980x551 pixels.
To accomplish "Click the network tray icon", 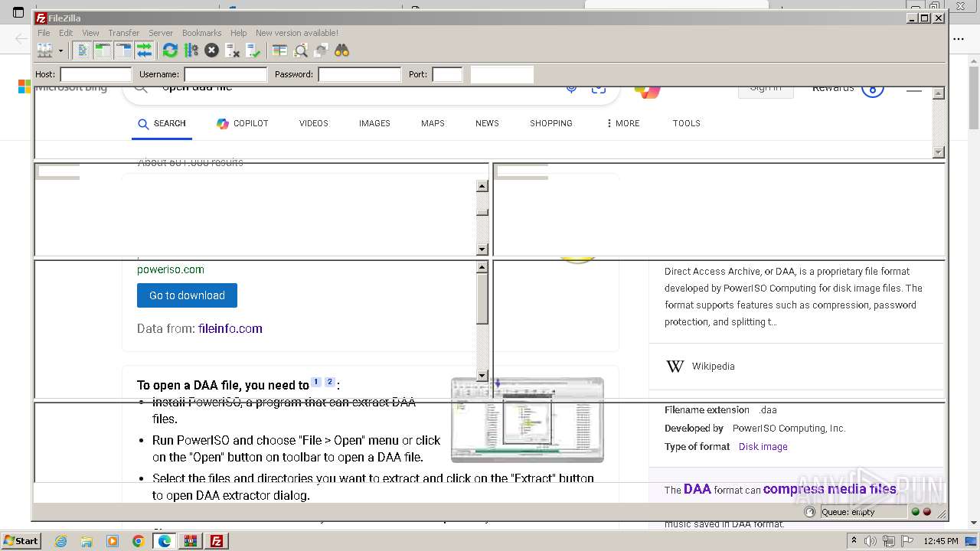I will click(x=888, y=541).
